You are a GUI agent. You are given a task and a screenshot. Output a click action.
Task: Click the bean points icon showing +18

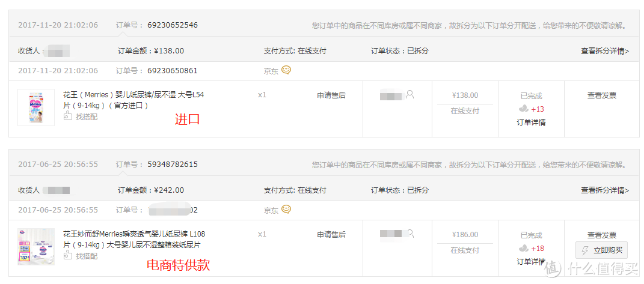pos(524,248)
